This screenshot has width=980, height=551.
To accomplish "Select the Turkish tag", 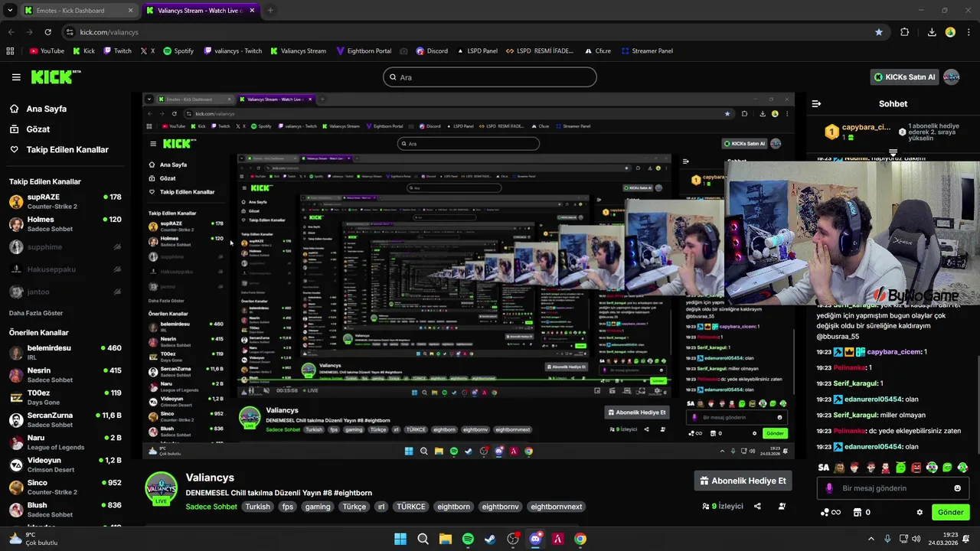I will pyautogui.click(x=257, y=507).
